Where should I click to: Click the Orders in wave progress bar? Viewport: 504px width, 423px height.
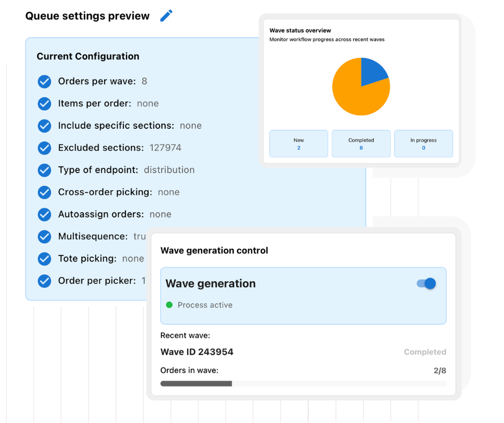point(303,384)
